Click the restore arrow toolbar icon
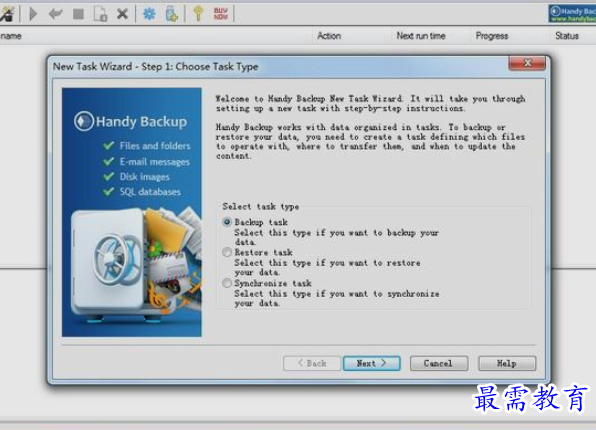This screenshot has height=430, width=596. (x=56, y=14)
